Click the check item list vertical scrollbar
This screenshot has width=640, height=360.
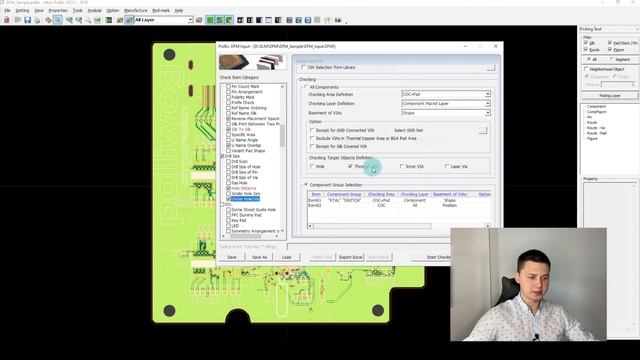tap(282, 135)
